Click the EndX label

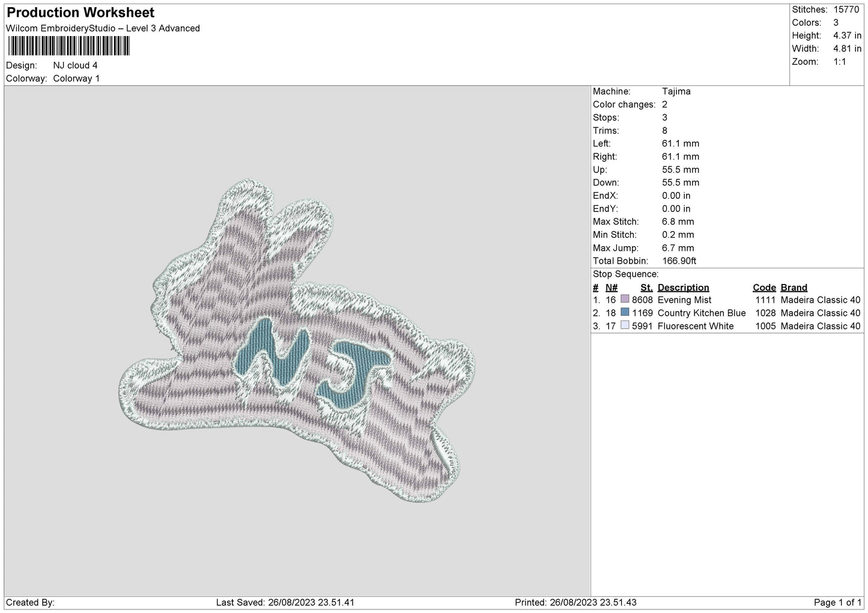[x=605, y=196]
